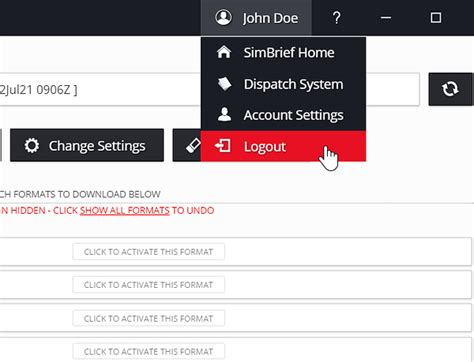Click the exit arrow icon beside Logout
474x362 pixels.
[x=223, y=146]
